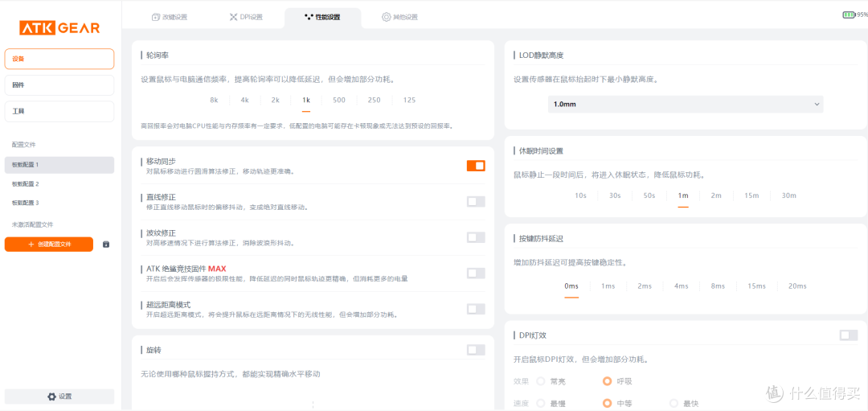
Task: Click the ATK GEAR logo
Action: (x=59, y=27)
